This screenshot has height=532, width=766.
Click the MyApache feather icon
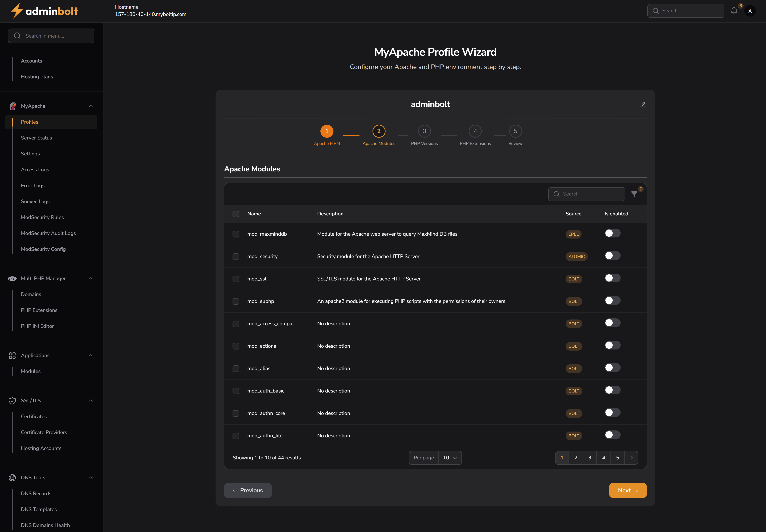pos(12,106)
